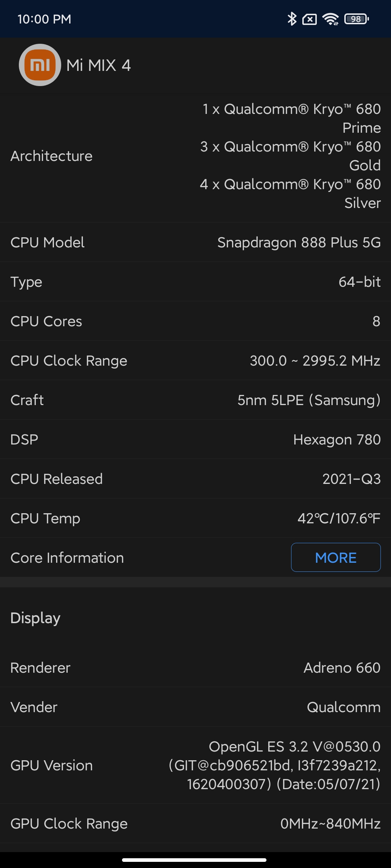Tap the battery level indicator
This screenshot has height=868, width=391.
(x=357, y=19)
